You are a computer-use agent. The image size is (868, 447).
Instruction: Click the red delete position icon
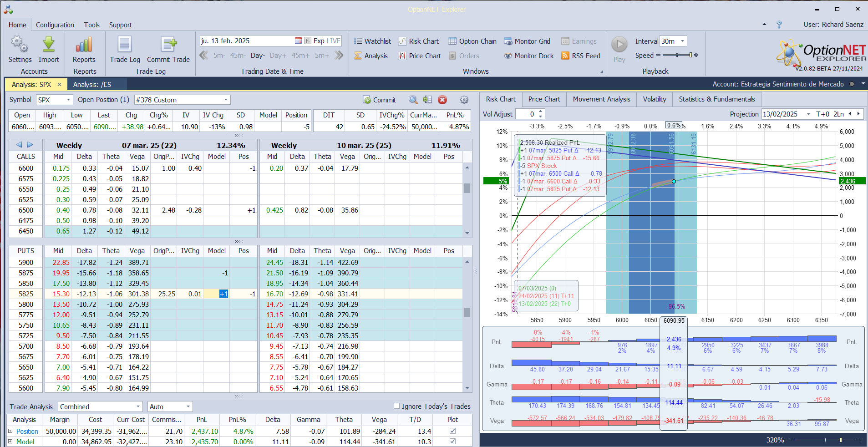pos(442,100)
